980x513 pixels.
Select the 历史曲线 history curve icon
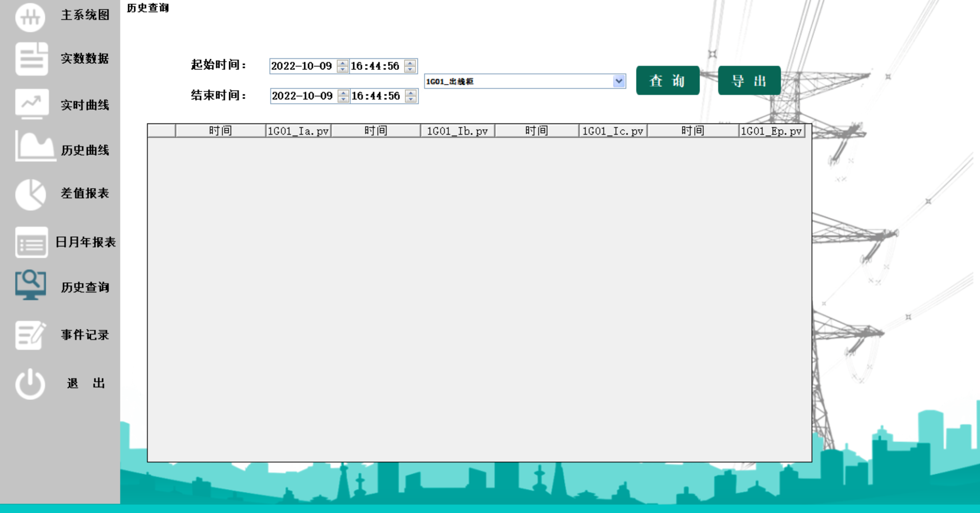[34, 146]
